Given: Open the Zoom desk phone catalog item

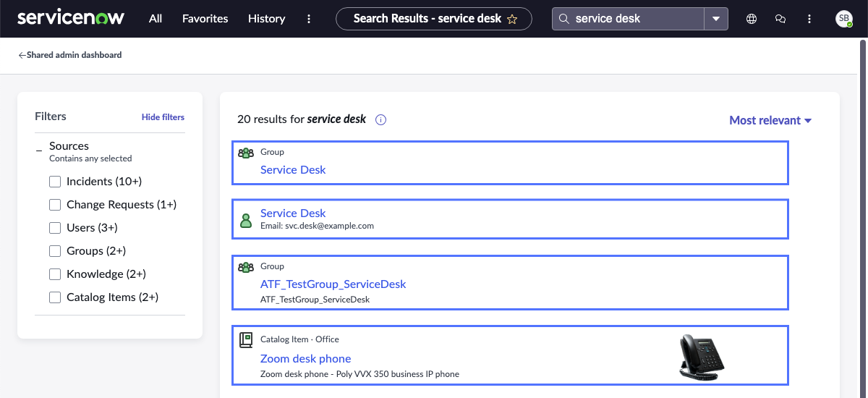Looking at the screenshot, I should (x=305, y=359).
